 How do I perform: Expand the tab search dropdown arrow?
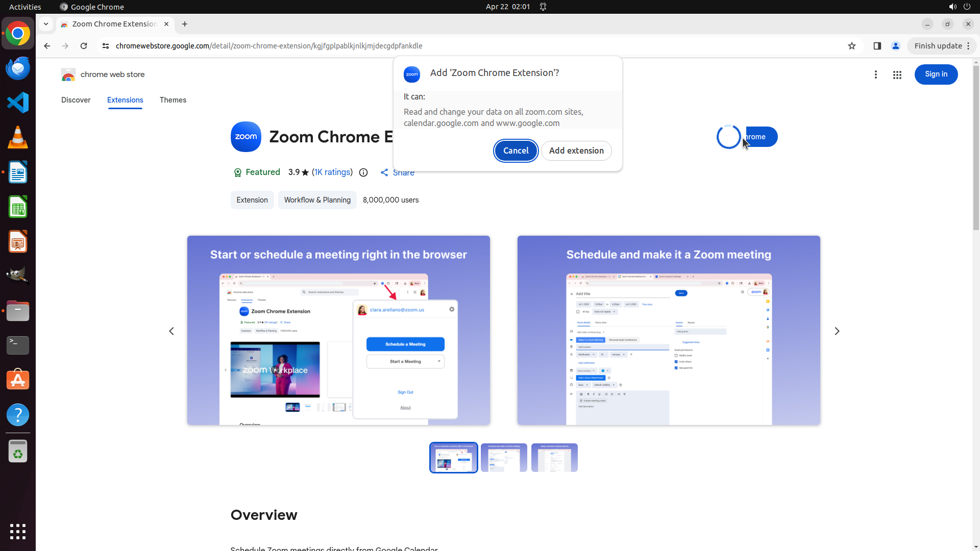46,24
